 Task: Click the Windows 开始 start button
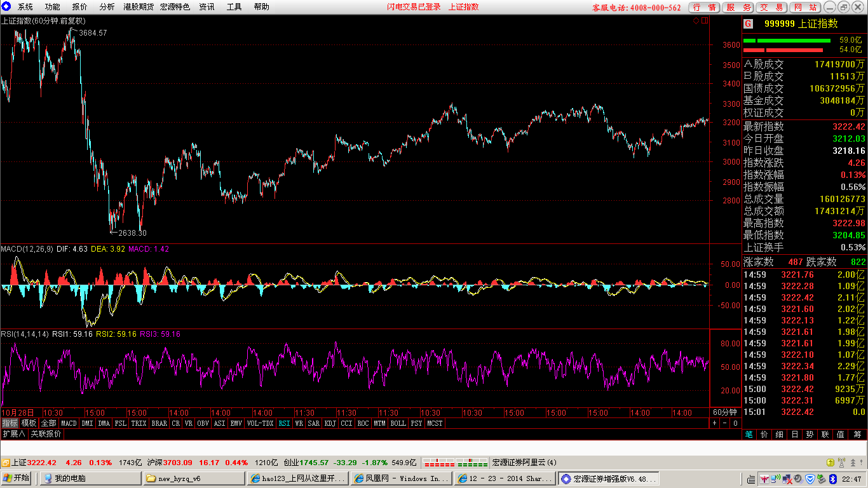17,478
